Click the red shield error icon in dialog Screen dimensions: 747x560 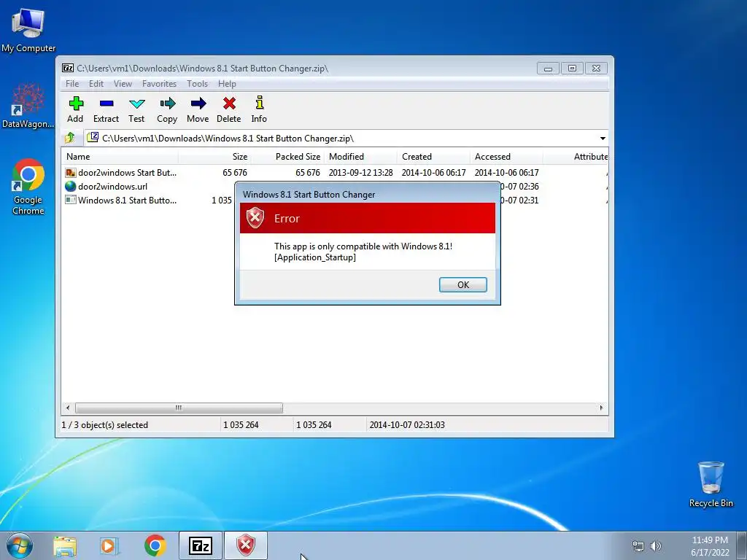pyautogui.click(x=255, y=218)
